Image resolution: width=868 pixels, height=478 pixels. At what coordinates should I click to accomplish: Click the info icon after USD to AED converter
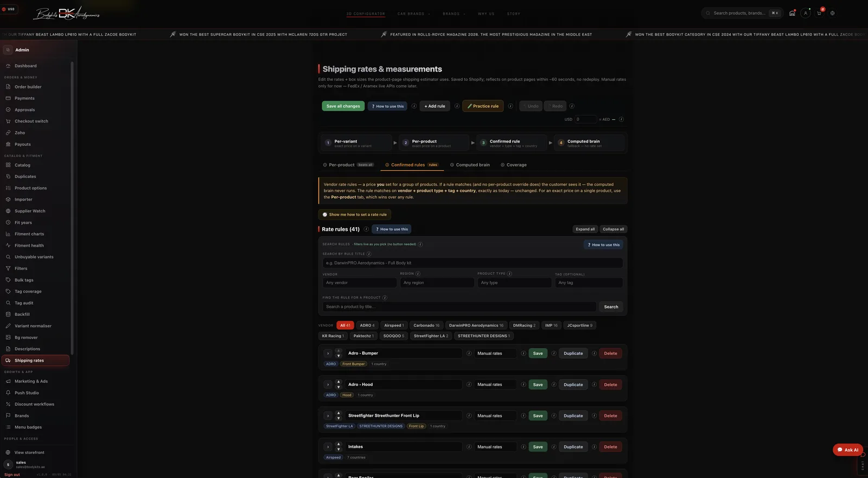coord(621,119)
